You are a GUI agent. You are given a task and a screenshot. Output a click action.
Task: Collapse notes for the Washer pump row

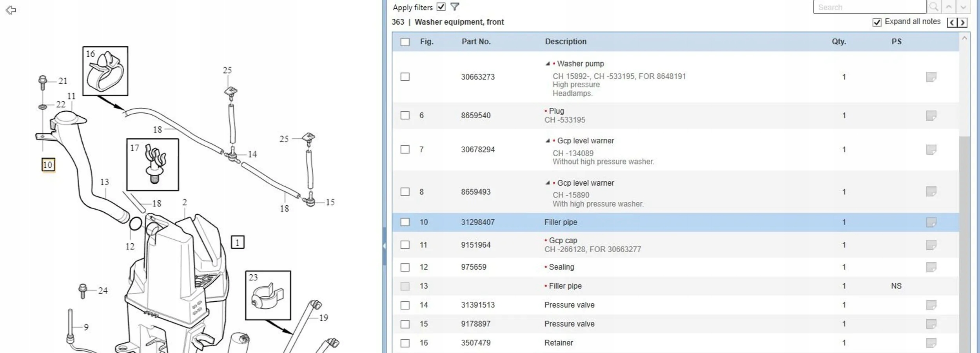point(548,63)
